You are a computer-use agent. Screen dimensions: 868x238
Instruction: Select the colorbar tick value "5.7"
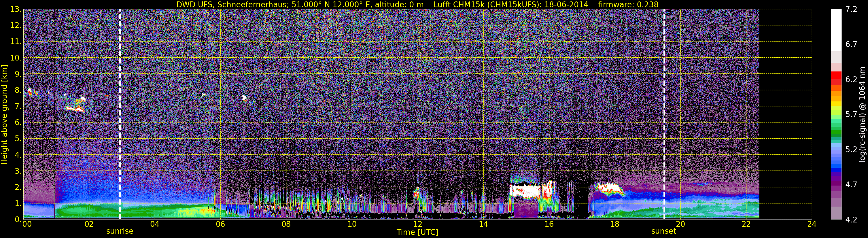[x=852, y=115]
